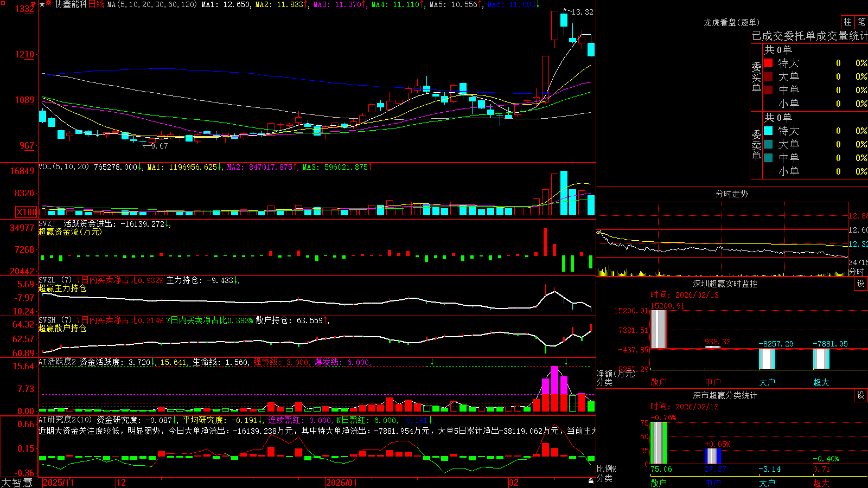Click the 主力持仓: -9.433 reading
The width and height of the screenshot is (868, 488).
(200, 280)
